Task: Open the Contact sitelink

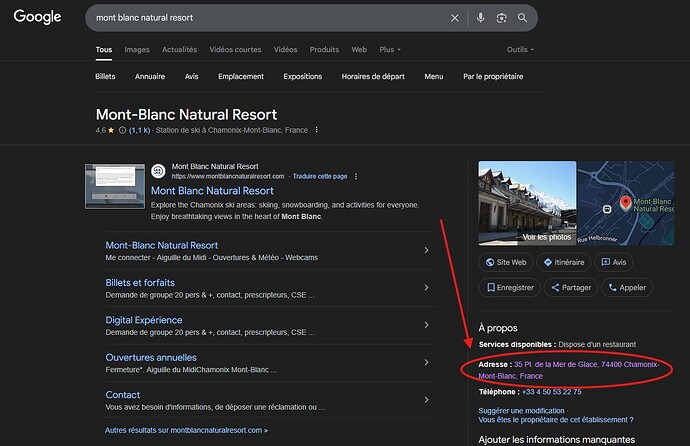Action: click(x=122, y=395)
